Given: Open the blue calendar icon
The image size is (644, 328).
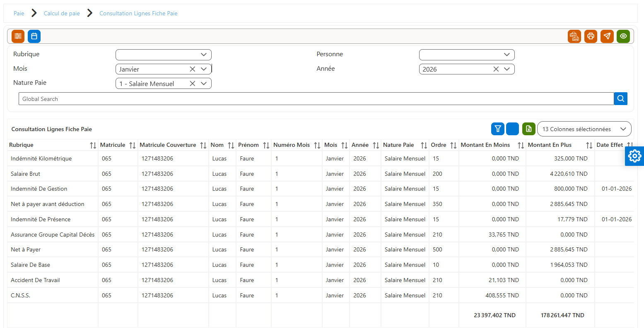Looking at the screenshot, I should [34, 36].
